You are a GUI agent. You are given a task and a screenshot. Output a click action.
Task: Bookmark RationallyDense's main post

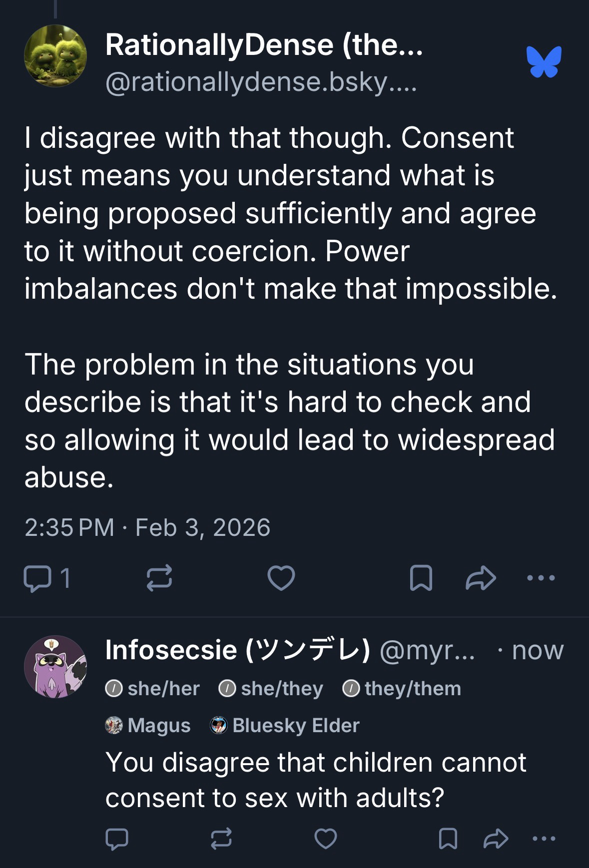coord(421,578)
